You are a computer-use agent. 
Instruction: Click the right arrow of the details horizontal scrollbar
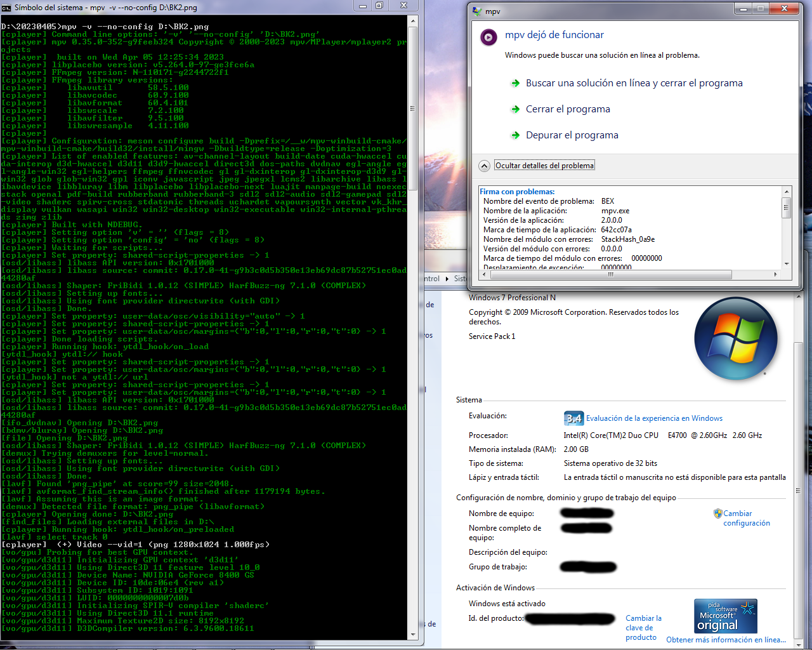click(x=776, y=275)
